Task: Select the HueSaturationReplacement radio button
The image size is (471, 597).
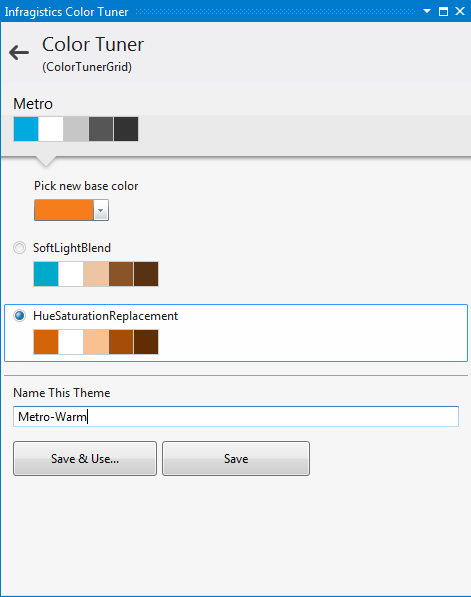Action: click(x=19, y=316)
